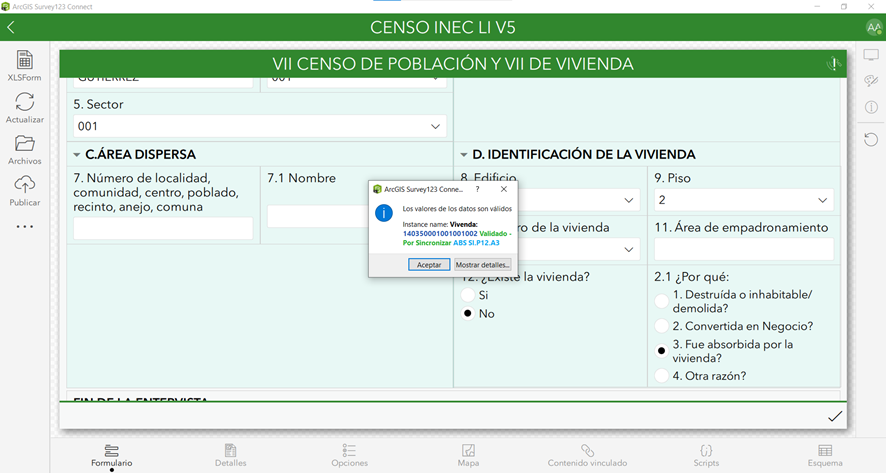The image size is (886, 473).
Task: Click the 7.1 Nombre input field
Action: coord(318,216)
